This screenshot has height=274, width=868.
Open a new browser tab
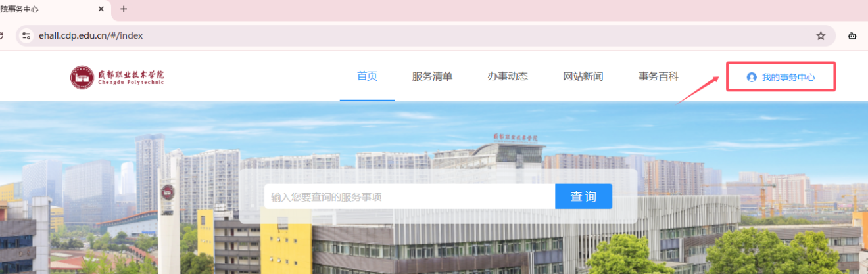pos(123,9)
